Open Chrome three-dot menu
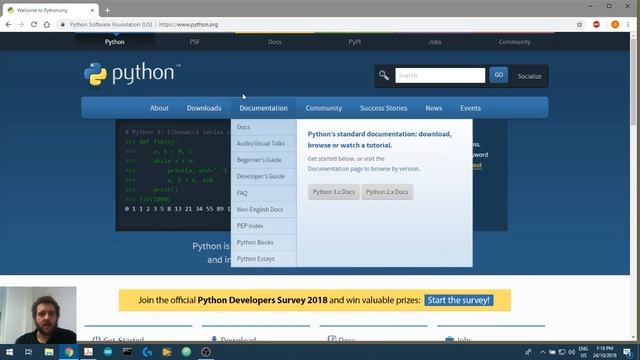The image size is (640, 360). tap(629, 24)
